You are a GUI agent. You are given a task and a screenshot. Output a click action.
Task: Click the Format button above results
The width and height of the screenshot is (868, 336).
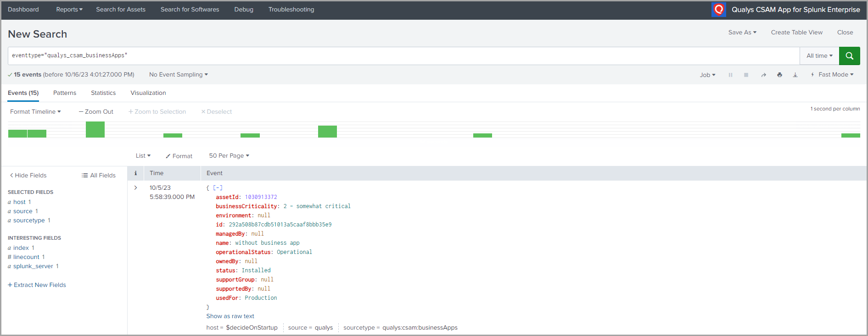click(179, 156)
